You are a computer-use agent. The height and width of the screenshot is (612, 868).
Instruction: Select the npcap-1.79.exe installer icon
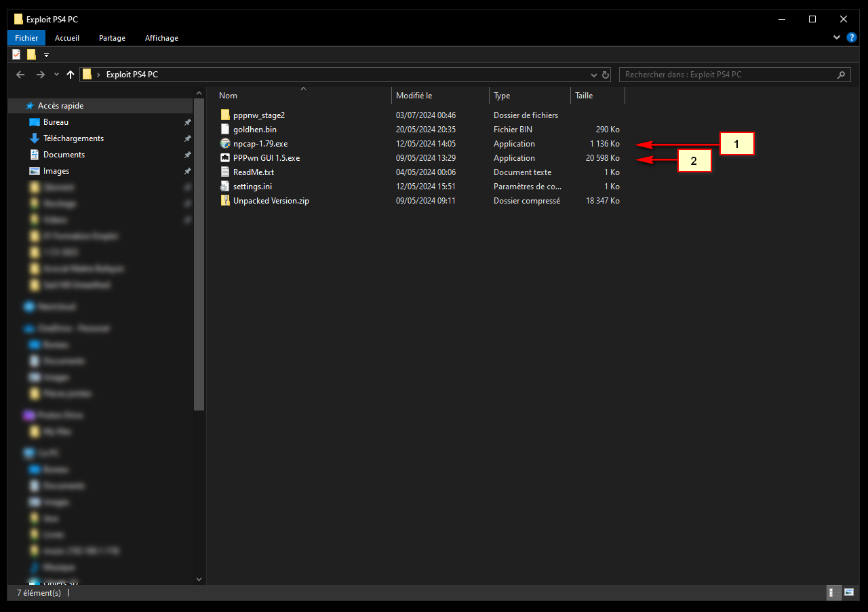(x=226, y=144)
